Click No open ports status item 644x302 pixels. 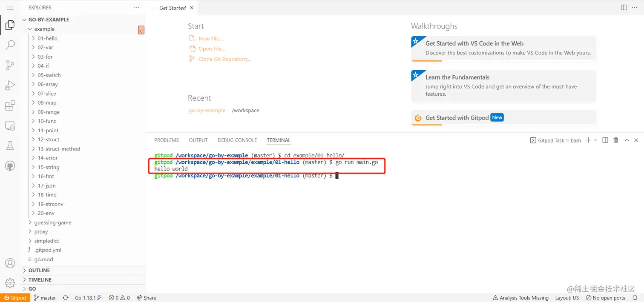pos(606,298)
